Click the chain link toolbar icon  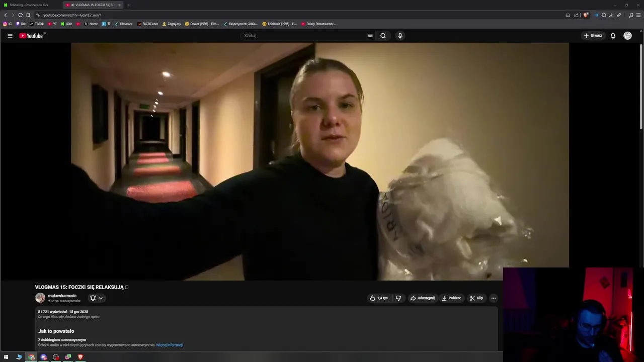click(619, 15)
